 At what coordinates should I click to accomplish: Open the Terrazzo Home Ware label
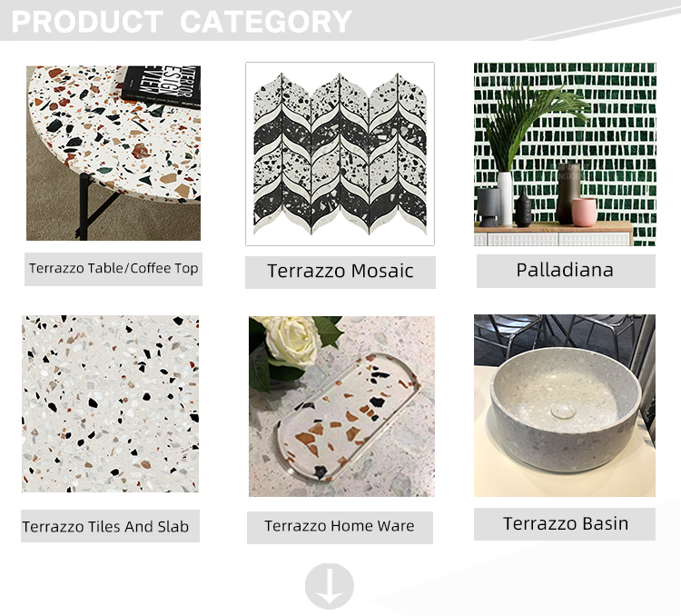(x=340, y=527)
